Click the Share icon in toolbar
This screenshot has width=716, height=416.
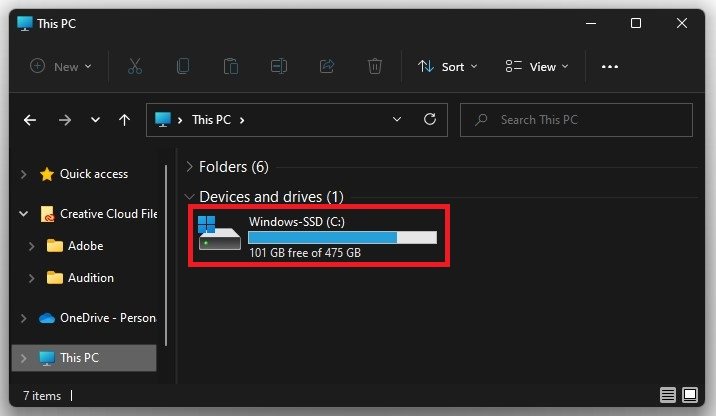(x=327, y=66)
